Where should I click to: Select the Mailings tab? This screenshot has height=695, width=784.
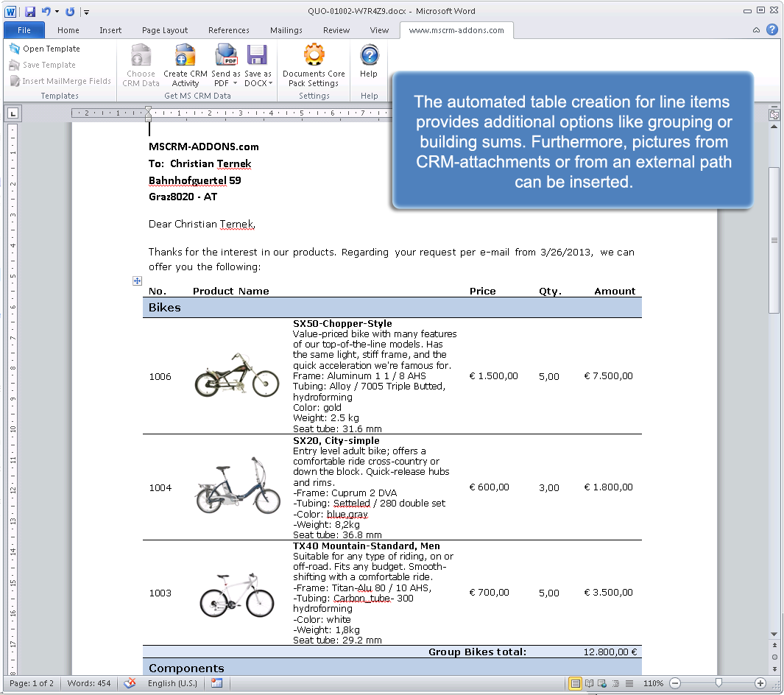click(286, 30)
